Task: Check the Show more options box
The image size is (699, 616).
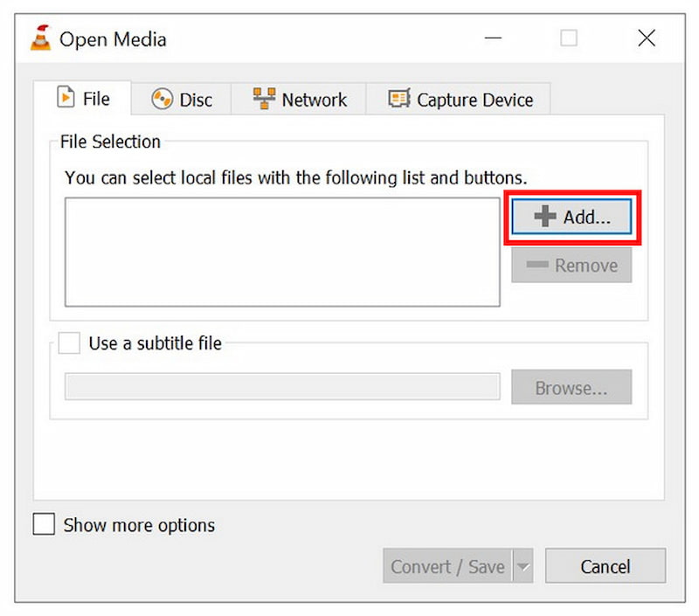Action: [x=43, y=524]
